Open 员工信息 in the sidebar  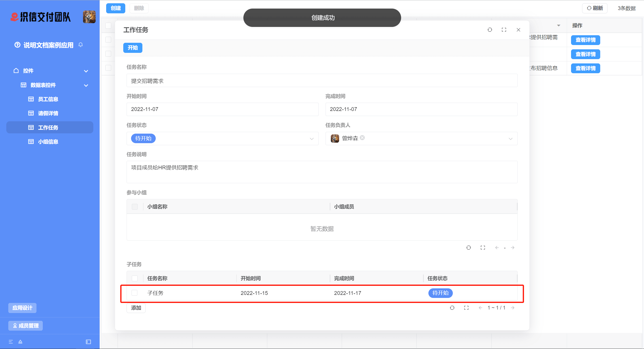click(48, 99)
